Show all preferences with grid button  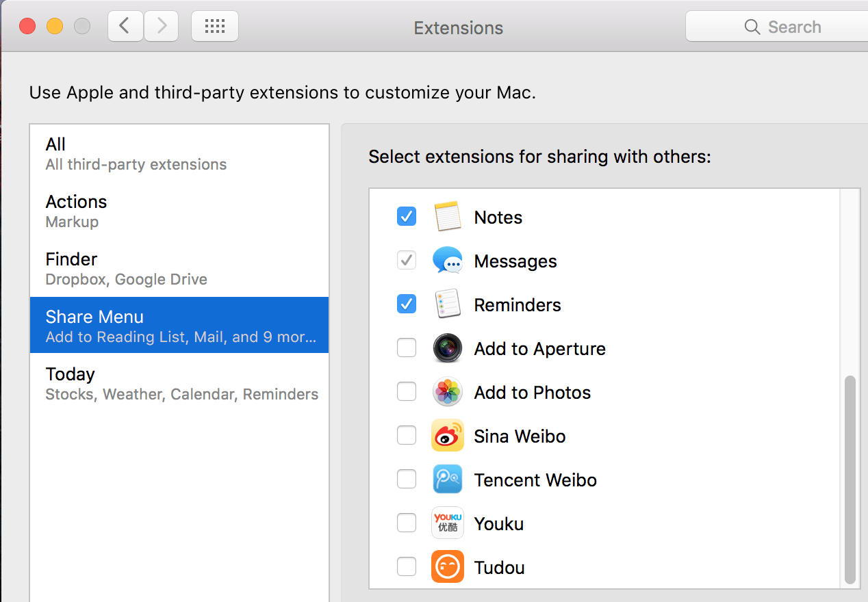[x=215, y=27]
